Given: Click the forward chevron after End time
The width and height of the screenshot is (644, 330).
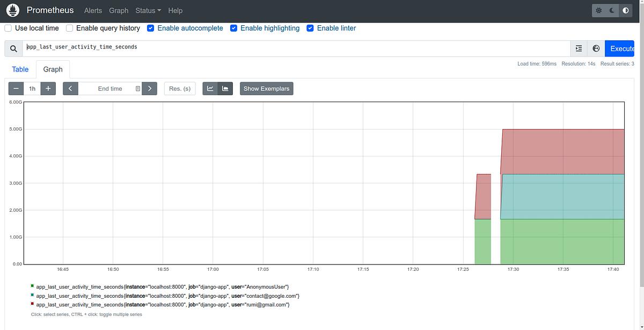Looking at the screenshot, I should pyautogui.click(x=149, y=88).
